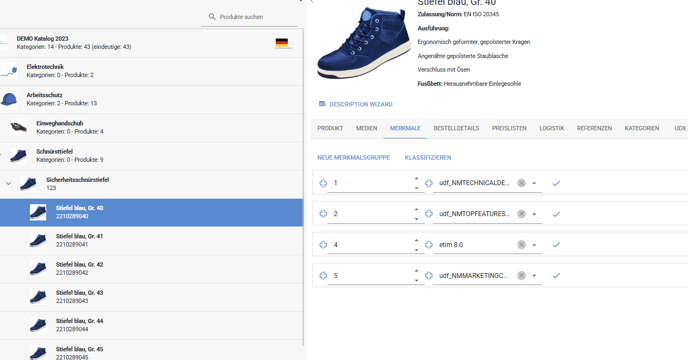The width and height of the screenshot is (688, 360).
Task: Click target icon beside udf_NMTECHNICALDE field
Action: click(429, 183)
